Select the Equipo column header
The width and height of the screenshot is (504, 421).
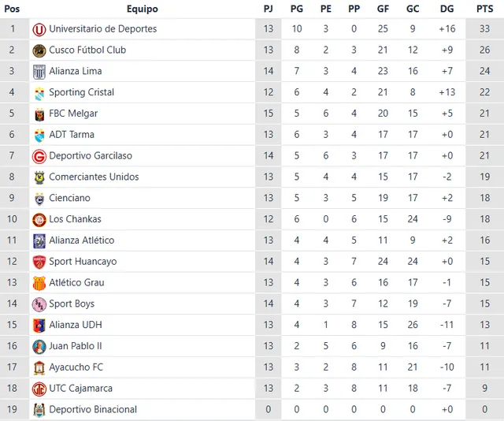click(x=142, y=9)
